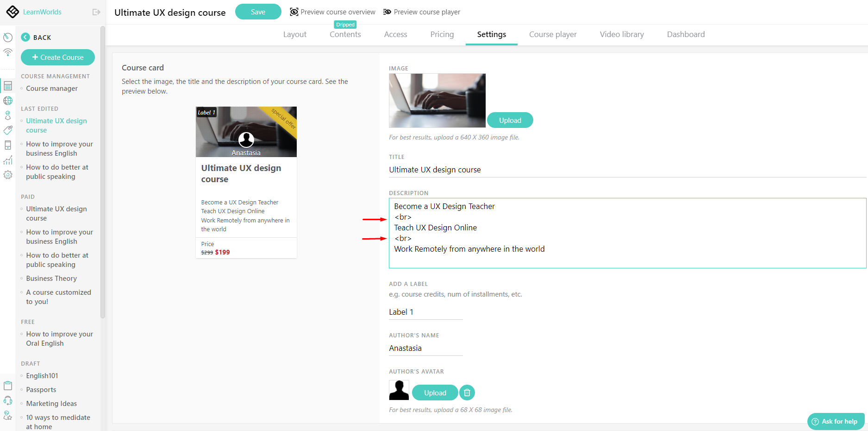Click the Save button
Viewport: 868px width, 431px height.
point(258,12)
